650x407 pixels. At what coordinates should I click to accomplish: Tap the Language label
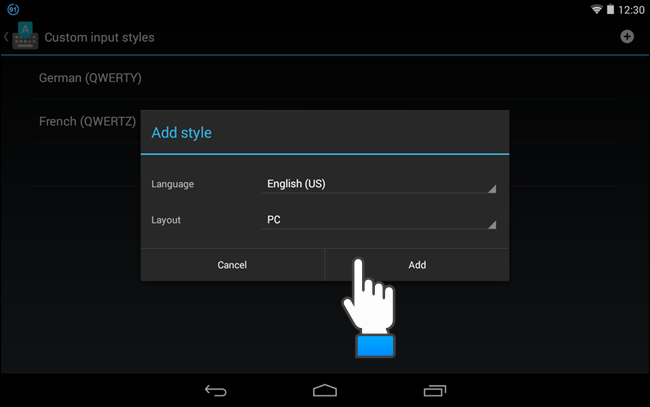(x=172, y=184)
